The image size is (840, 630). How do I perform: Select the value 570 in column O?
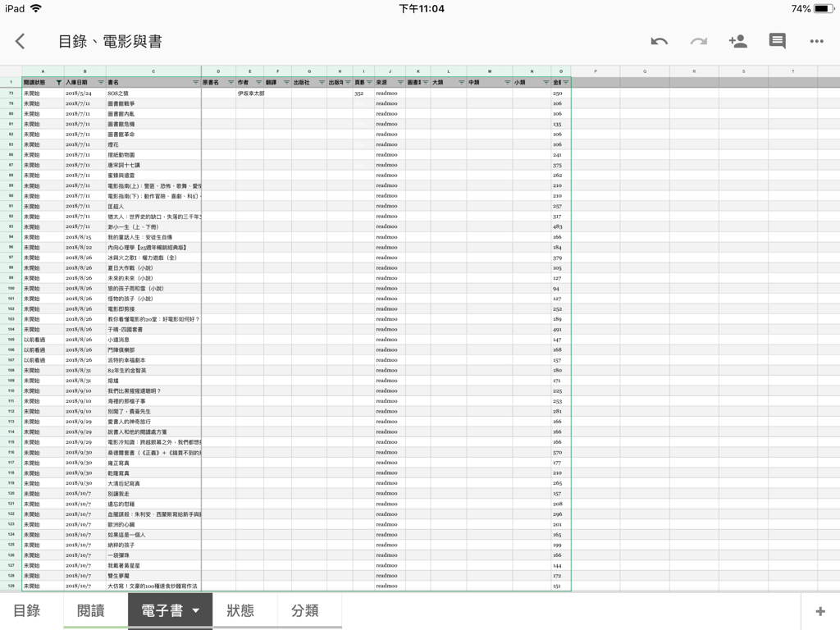(x=561, y=453)
